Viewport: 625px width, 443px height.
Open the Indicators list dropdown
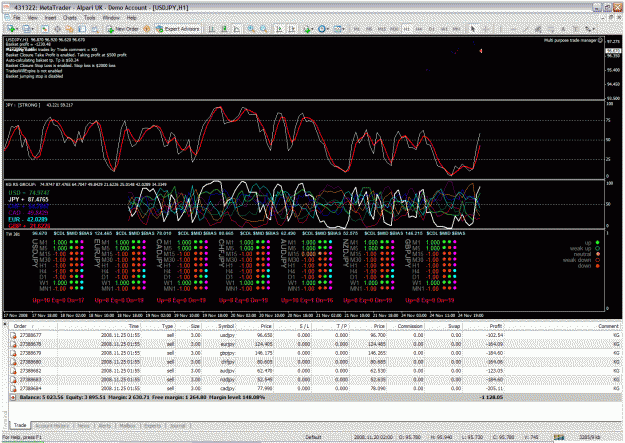308,29
